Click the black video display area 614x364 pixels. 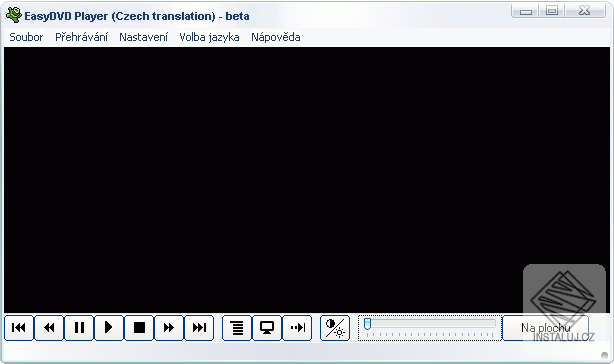coord(307,180)
